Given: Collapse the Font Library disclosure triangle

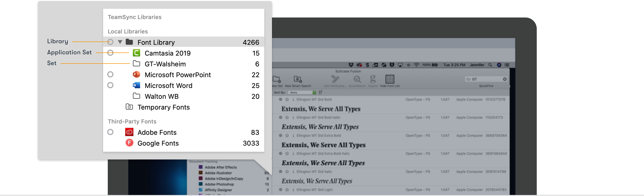Looking at the screenshot, I should [120, 42].
